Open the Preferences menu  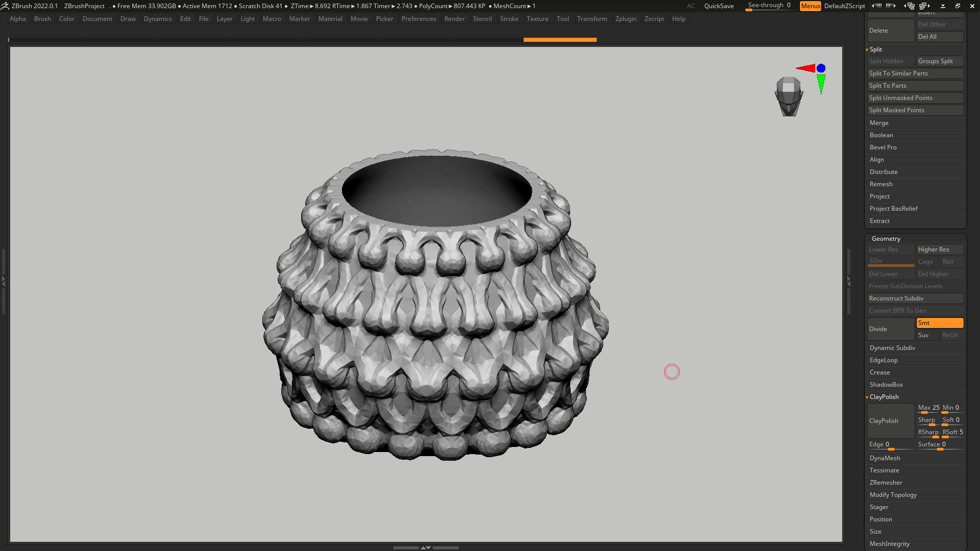(x=419, y=19)
